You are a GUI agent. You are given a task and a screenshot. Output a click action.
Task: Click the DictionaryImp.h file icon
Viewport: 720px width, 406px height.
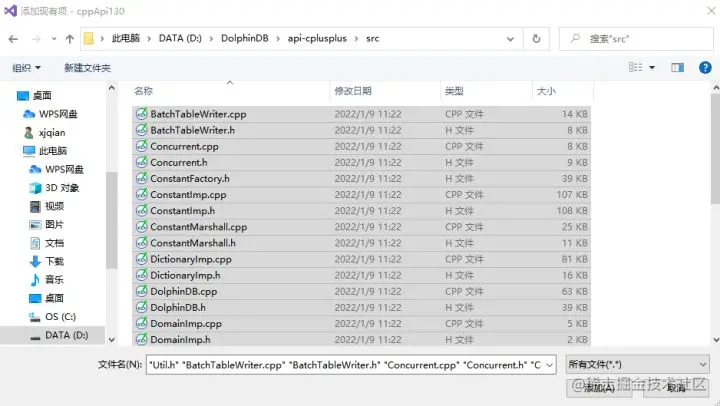click(142, 275)
